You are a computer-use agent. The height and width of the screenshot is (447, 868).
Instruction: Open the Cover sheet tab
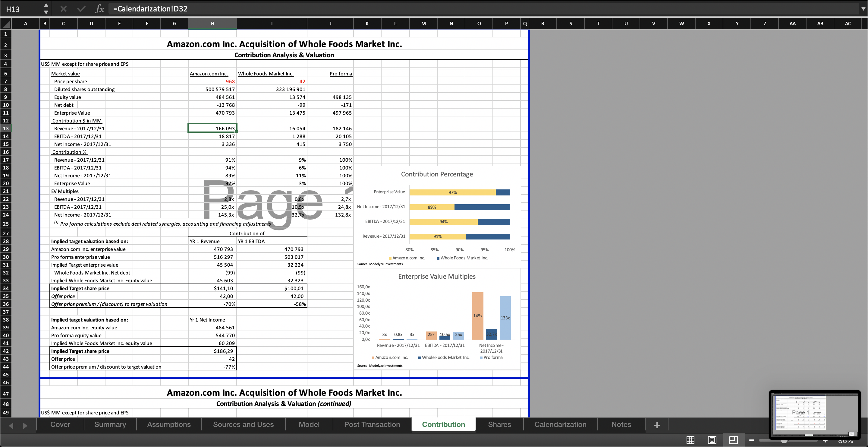click(60, 424)
